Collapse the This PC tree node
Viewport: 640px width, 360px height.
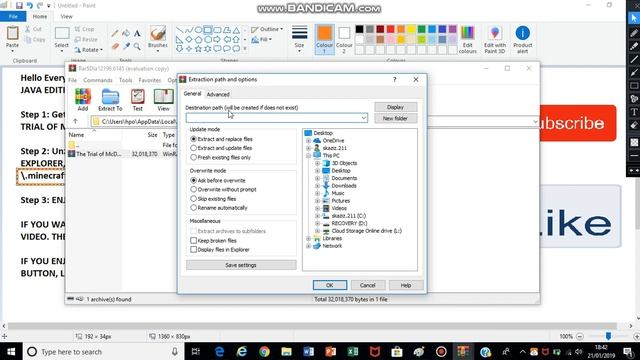[x=309, y=156]
